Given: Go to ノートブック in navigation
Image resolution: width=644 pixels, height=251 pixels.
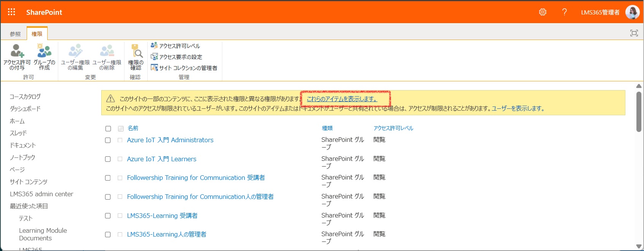Looking at the screenshot, I should tap(22, 157).
